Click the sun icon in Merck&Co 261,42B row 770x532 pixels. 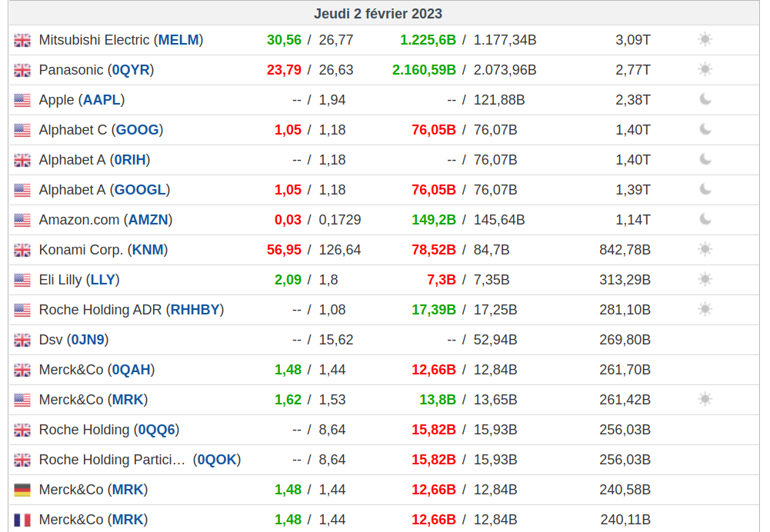[x=705, y=399]
